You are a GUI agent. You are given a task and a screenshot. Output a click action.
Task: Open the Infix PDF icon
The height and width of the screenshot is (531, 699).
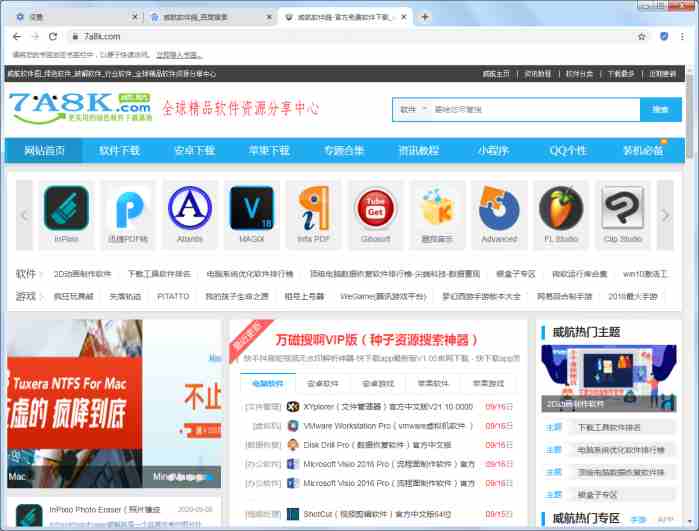click(x=314, y=208)
